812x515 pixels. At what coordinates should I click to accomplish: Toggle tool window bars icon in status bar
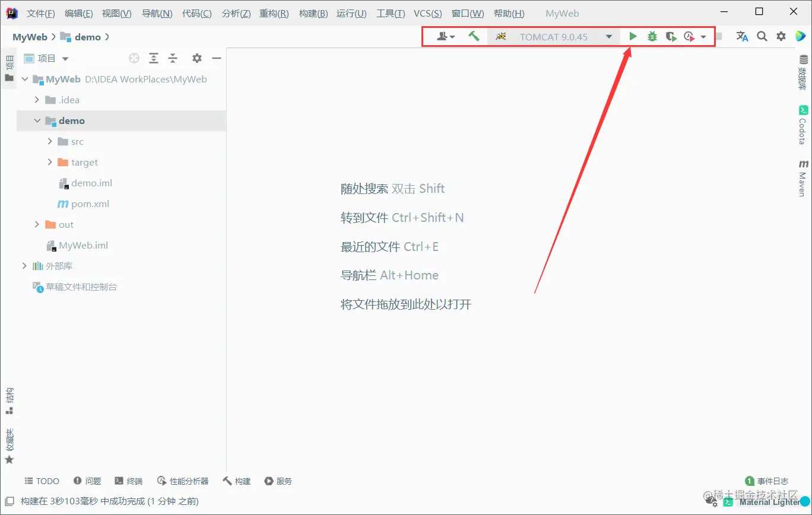pyautogui.click(x=9, y=501)
